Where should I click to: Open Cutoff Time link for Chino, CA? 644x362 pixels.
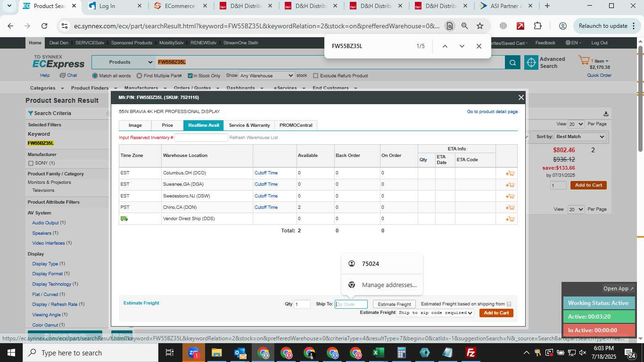coord(266,207)
